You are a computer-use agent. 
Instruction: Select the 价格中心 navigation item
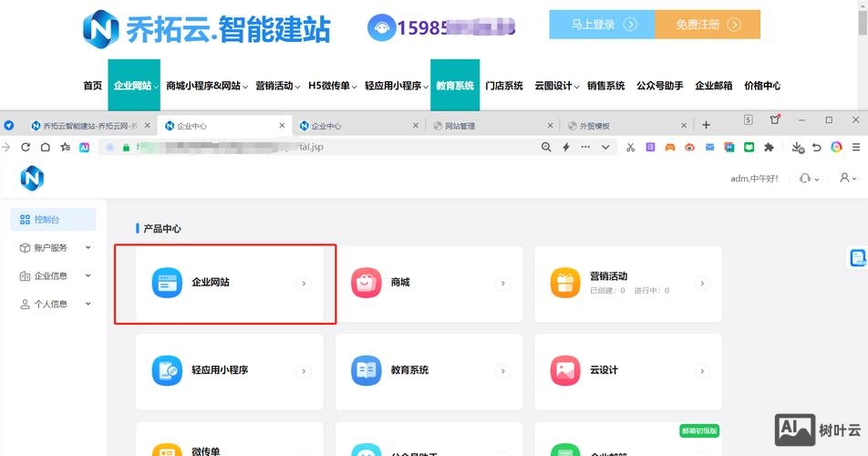pyautogui.click(x=762, y=86)
